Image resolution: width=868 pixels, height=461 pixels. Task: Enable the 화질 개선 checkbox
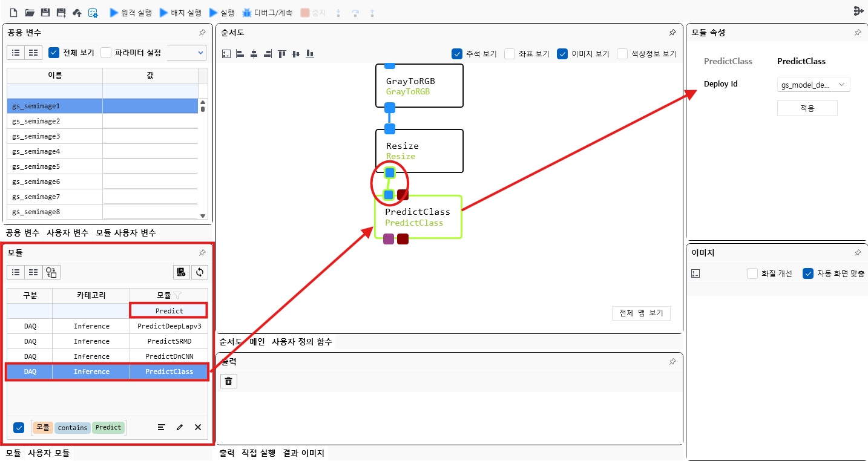[752, 273]
